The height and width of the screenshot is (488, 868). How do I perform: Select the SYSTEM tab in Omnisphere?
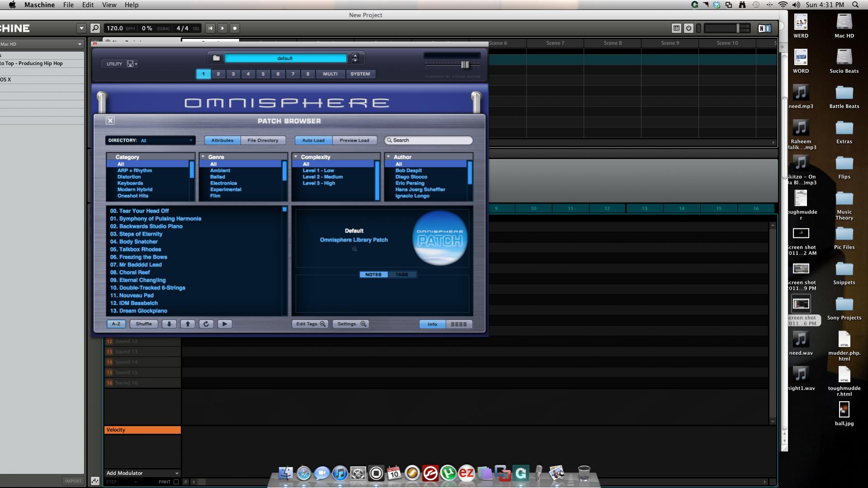pyautogui.click(x=360, y=74)
